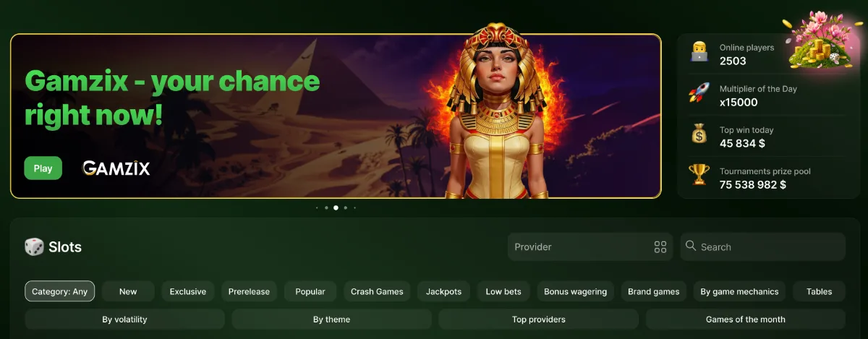Click the magnifying glass search icon
868x339 pixels.
[x=691, y=246]
